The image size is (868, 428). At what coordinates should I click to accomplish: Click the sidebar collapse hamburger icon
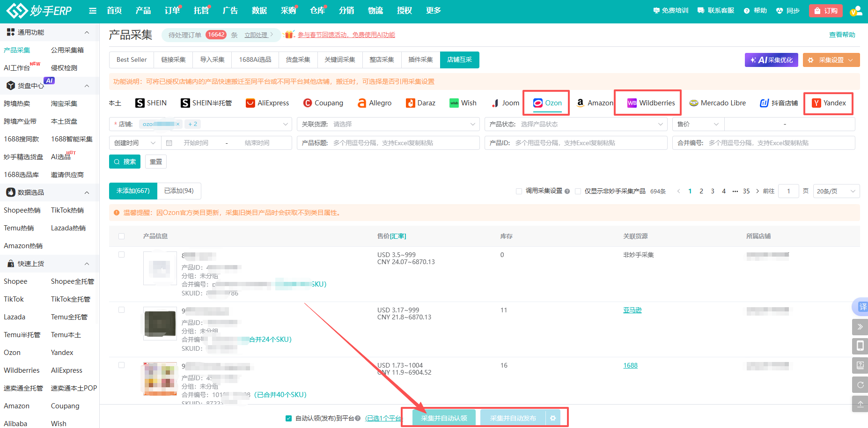[x=93, y=11]
